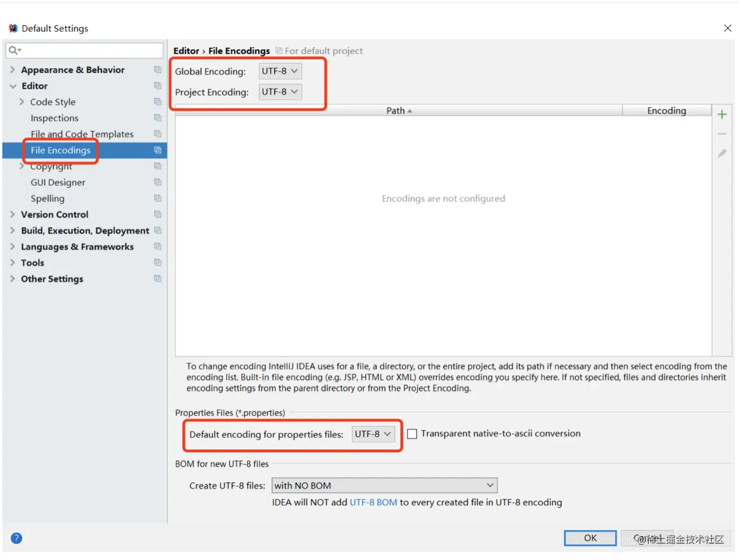Click the Encoding column header
The width and height of the screenshot is (739, 560).
tap(666, 110)
